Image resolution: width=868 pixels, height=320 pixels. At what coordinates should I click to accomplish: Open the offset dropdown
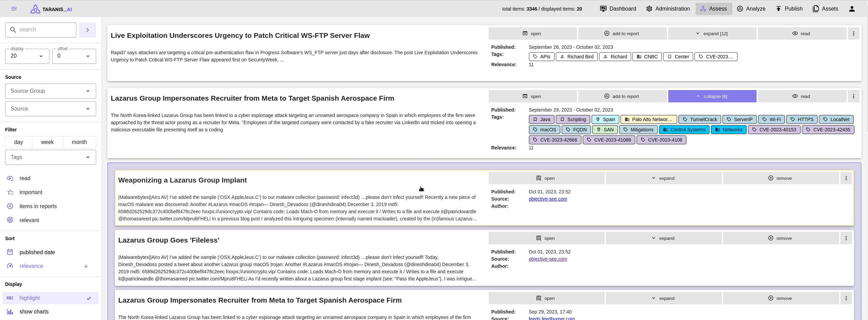[74, 56]
